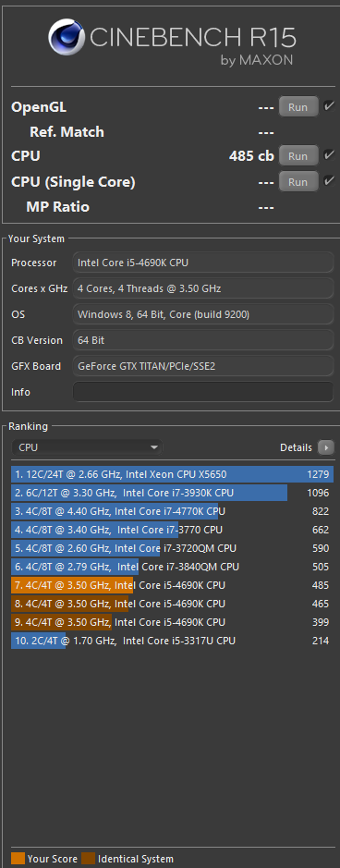Select the i5-3317U ranking entry

[173, 641]
